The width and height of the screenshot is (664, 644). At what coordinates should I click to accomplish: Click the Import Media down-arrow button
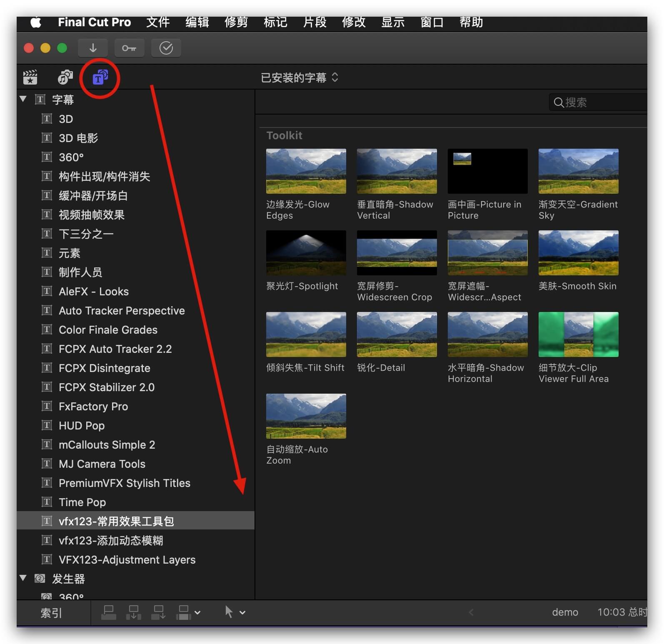[93, 48]
